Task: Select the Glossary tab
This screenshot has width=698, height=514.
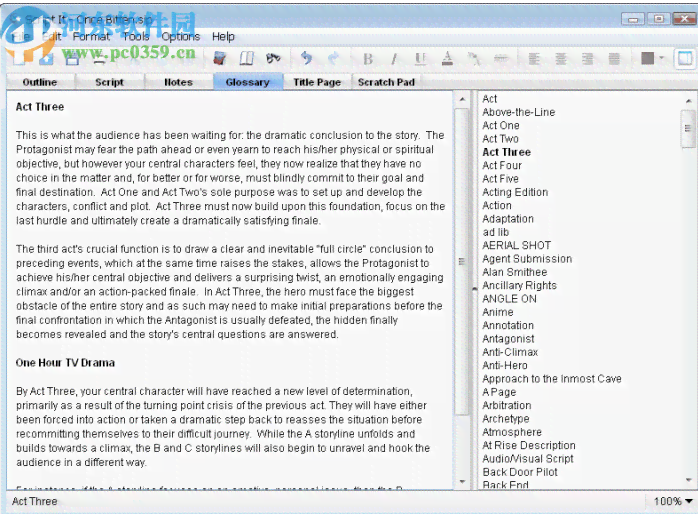Action: click(x=248, y=82)
